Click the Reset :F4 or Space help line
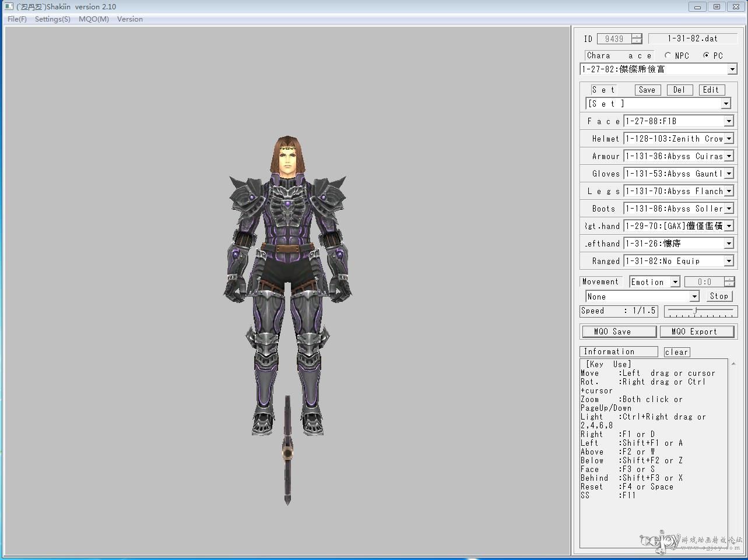This screenshot has height=560, width=748. (627, 487)
